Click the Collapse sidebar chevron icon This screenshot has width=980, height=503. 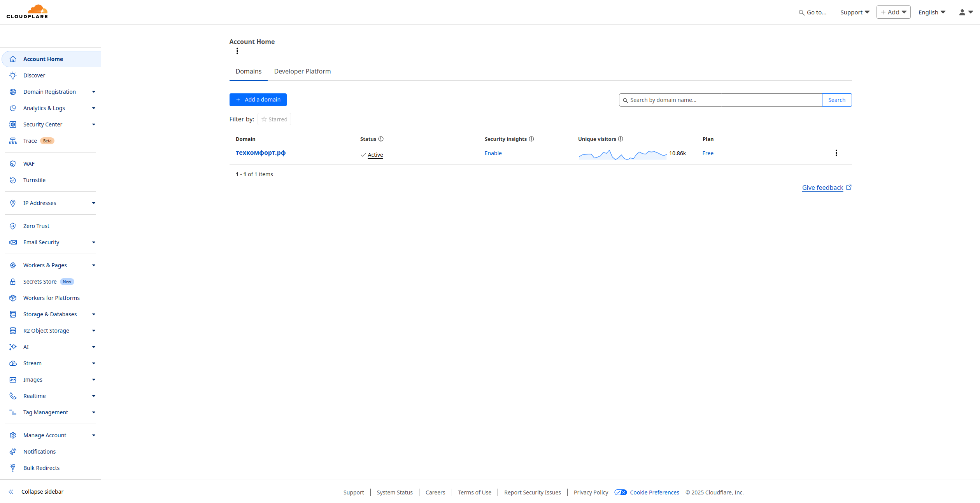pos(11,492)
